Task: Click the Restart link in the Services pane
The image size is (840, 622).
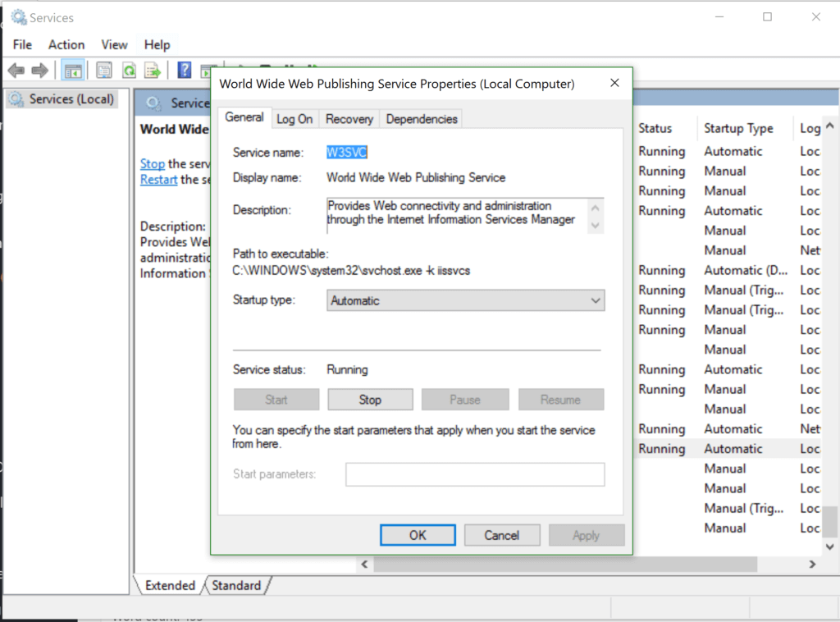Action: pos(158,180)
